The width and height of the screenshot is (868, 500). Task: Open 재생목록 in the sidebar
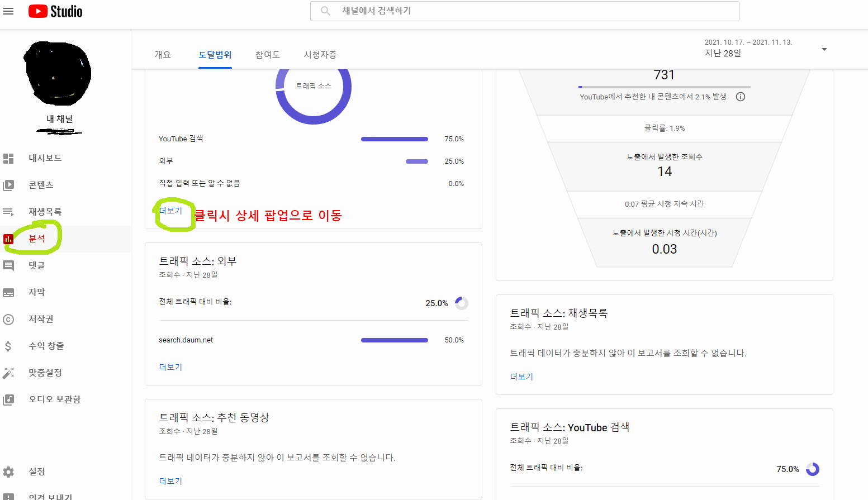tap(45, 212)
